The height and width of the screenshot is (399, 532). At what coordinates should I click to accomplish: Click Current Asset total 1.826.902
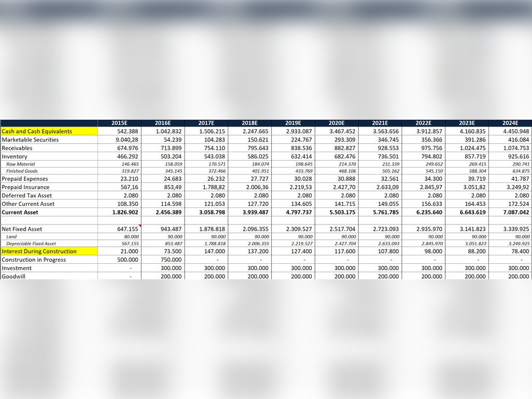coord(125,212)
